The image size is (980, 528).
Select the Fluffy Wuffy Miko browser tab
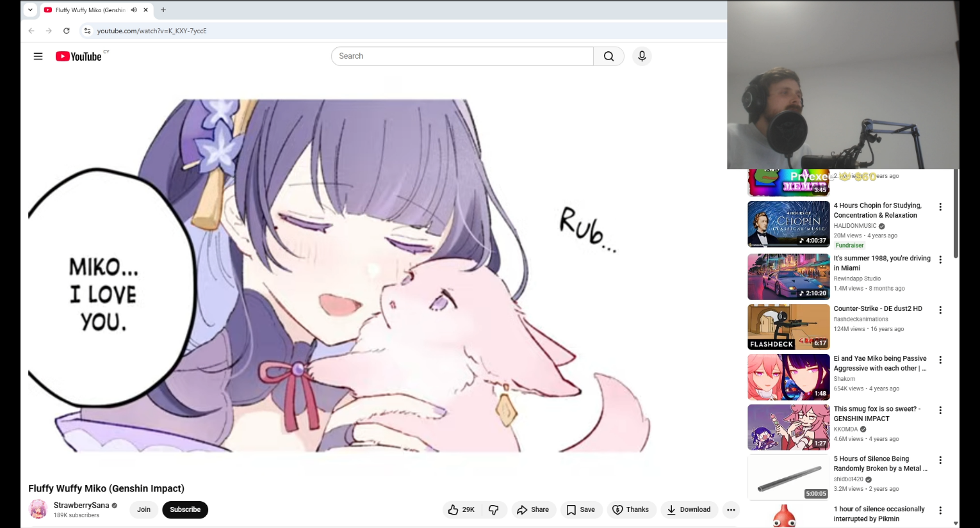click(x=96, y=10)
